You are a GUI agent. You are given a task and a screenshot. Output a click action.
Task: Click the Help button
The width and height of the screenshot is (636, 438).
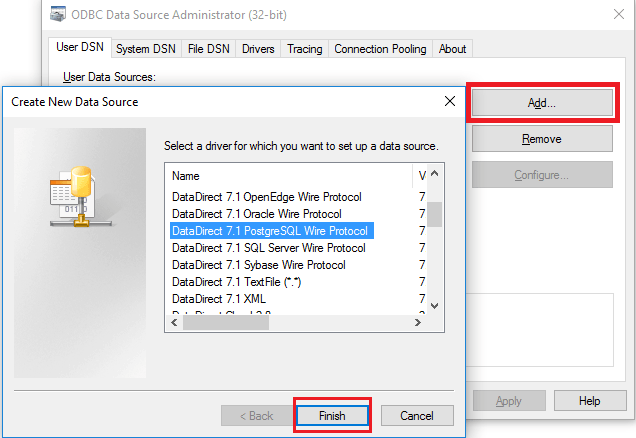coord(589,401)
